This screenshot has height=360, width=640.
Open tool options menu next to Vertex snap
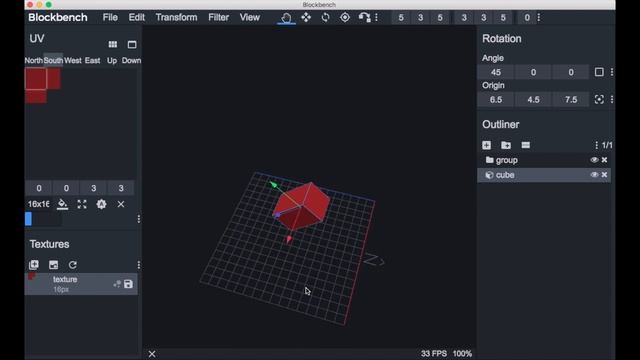point(376,18)
